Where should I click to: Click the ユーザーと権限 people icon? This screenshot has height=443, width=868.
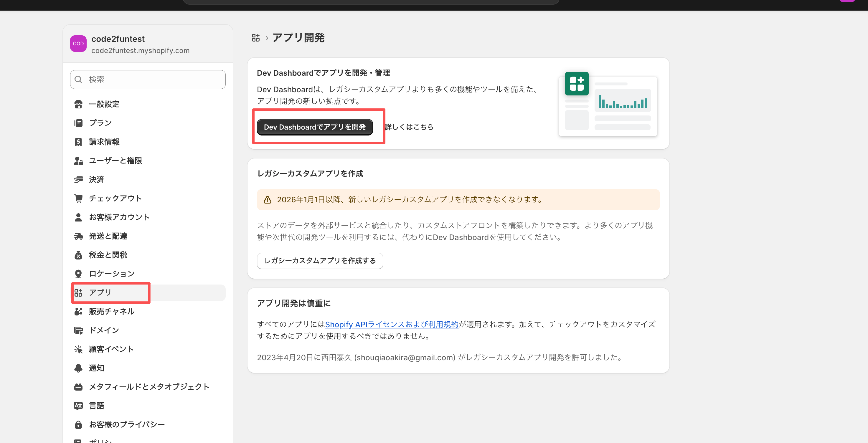pos(78,161)
